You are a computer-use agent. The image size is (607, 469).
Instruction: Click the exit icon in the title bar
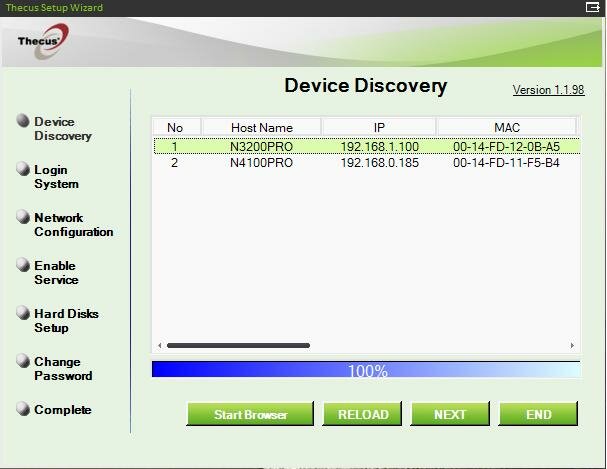(x=592, y=7)
